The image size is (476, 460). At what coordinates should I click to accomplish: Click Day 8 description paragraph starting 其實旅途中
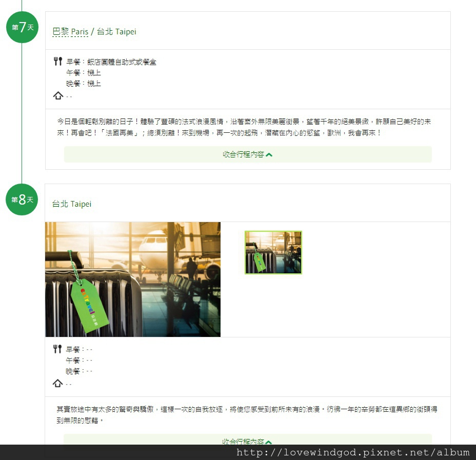(247, 415)
